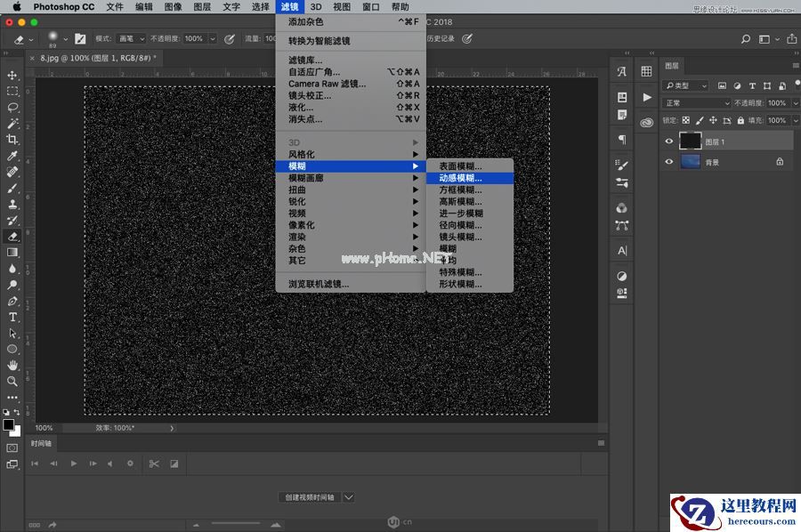The image size is (801, 532).
Task: Hide the 图层 1 layer visibility eye
Action: tap(669, 141)
